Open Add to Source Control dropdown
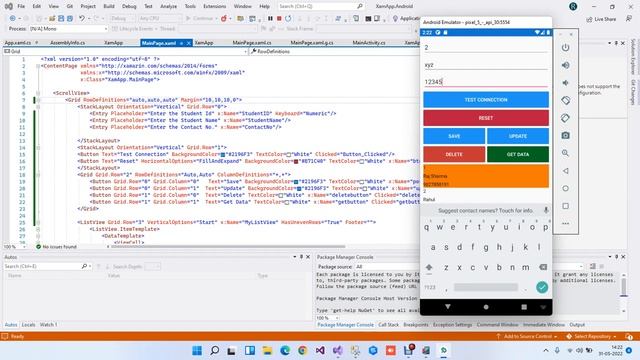Screen dimensions: 640x360 [x=527, y=337]
